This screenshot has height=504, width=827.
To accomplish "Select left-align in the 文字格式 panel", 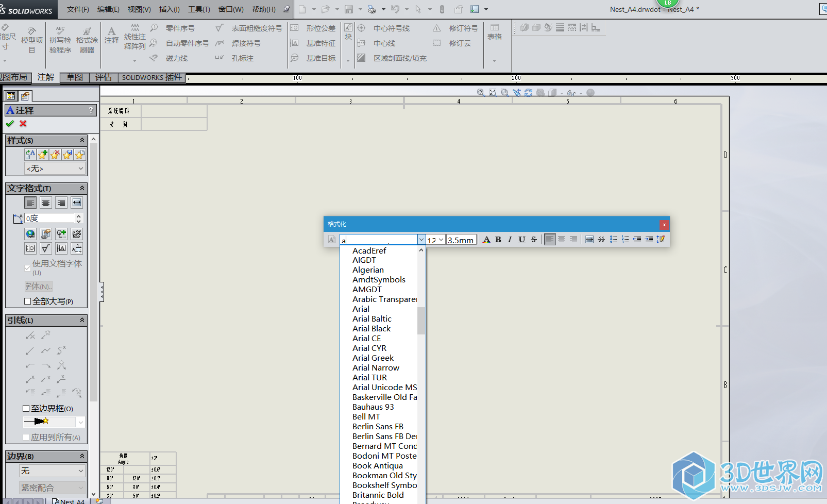I will tap(30, 203).
